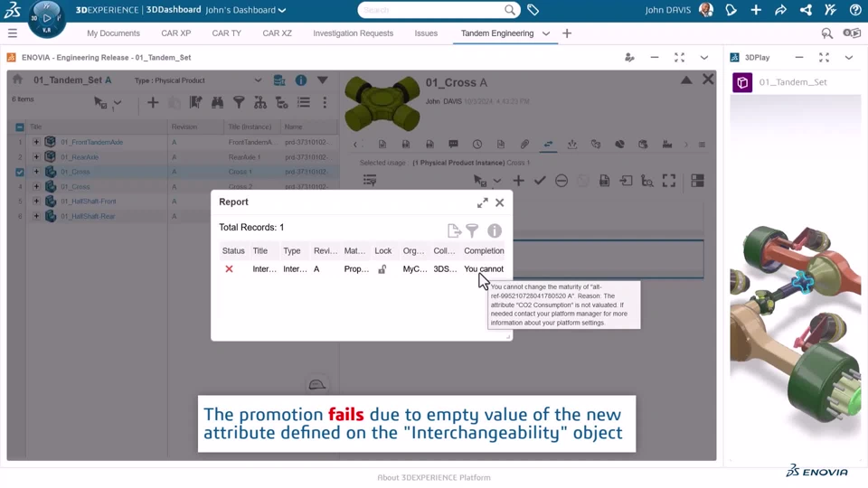The height and width of the screenshot is (488, 868).
Task: Open the tag icon next to search
Action: [x=533, y=10]
